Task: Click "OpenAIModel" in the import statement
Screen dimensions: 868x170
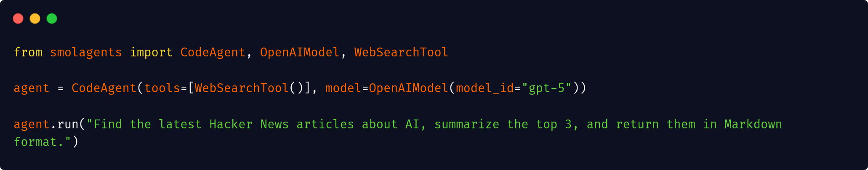Action: 299,52
